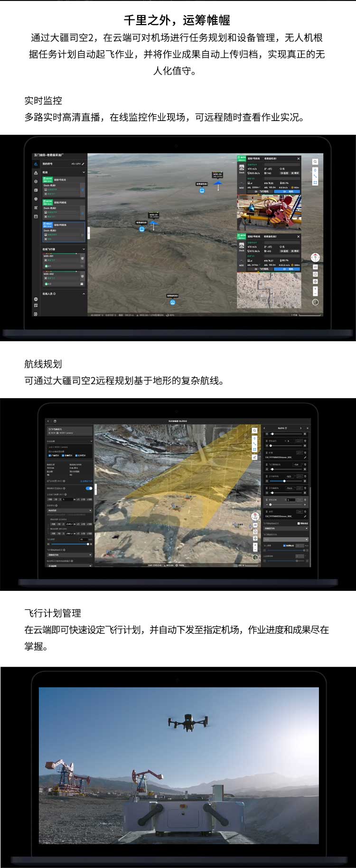Adjust the top slider in the waypoint action panel
Image resolution: width=356 pixels, height=868 pixels.
point(285,434)
